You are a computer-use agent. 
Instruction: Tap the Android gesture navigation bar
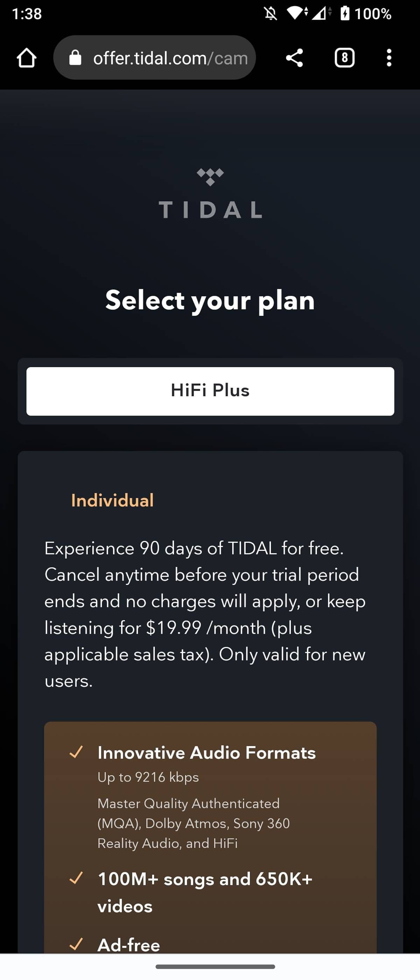pos(215,967)
